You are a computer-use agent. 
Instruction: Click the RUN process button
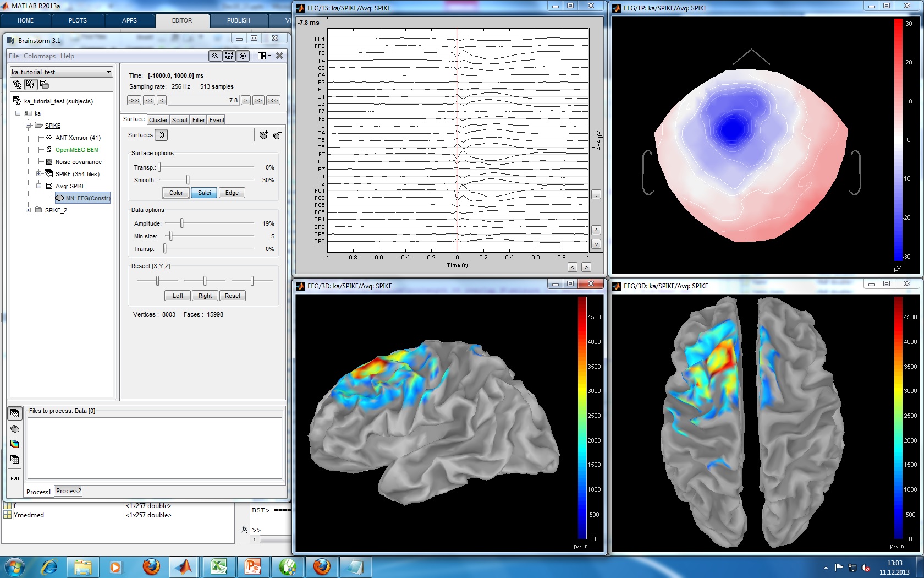[15, 478]
